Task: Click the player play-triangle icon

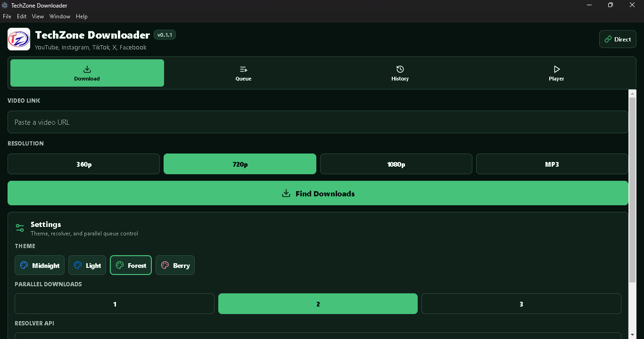Action: 557,69
